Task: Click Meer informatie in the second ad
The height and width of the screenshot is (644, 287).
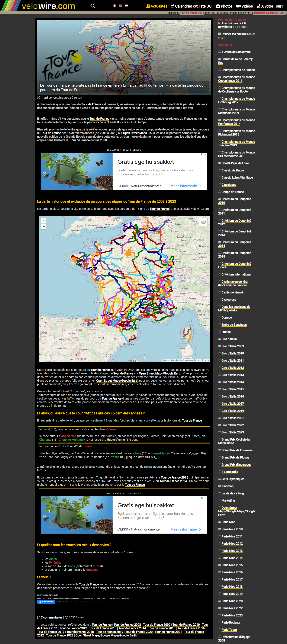Action: click(186, 529)
